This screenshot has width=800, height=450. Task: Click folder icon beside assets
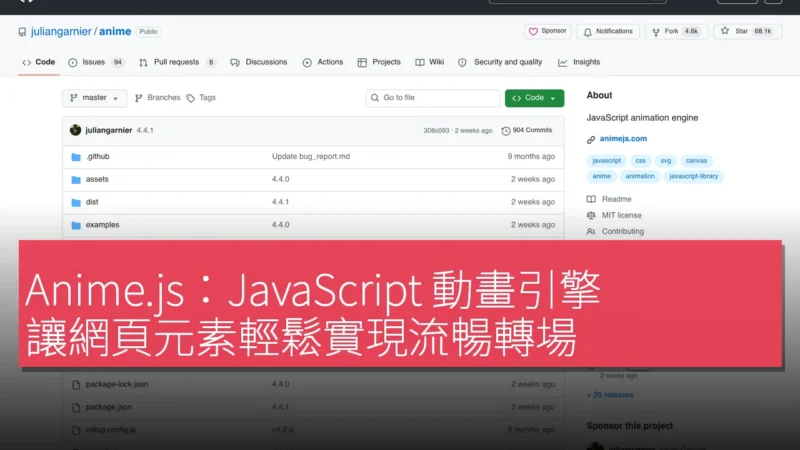[76, 180]
